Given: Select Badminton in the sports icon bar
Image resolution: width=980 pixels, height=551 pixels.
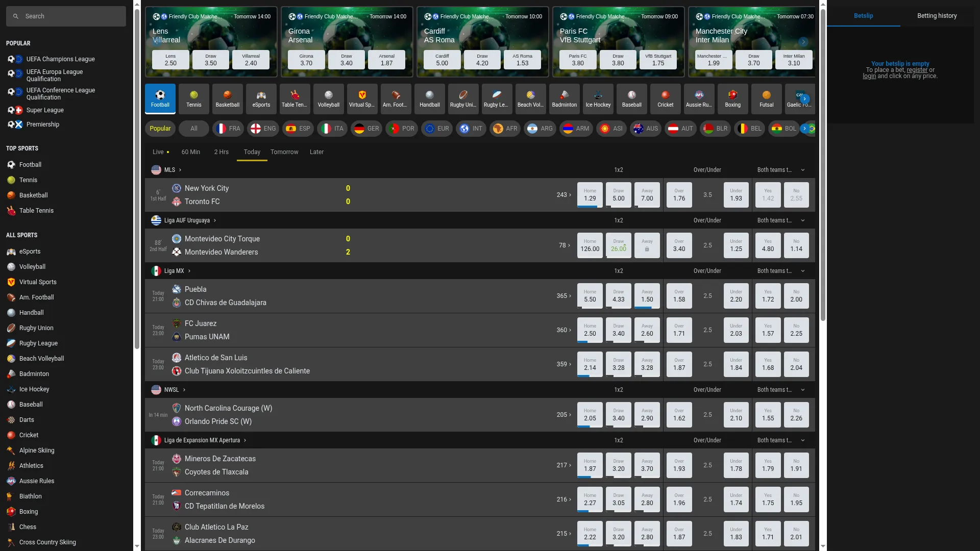Looking at the screenshot, I should click(565, 98).
